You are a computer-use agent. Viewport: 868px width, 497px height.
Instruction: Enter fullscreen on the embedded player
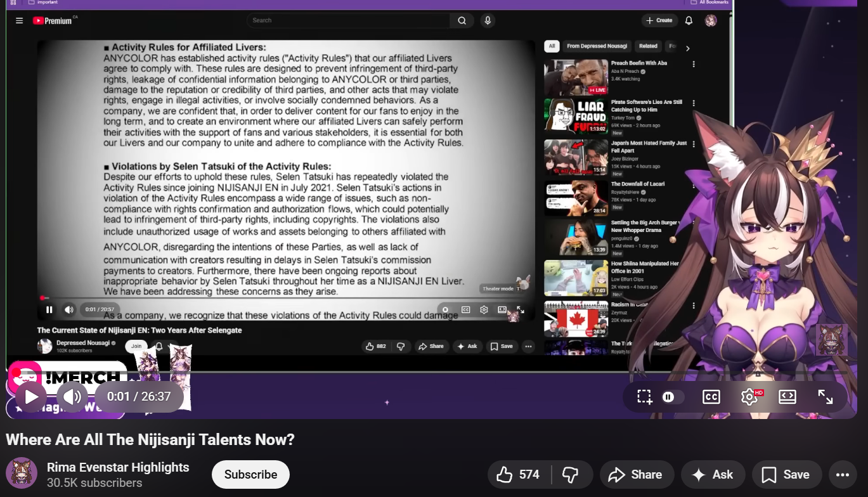tap(521, 309)
